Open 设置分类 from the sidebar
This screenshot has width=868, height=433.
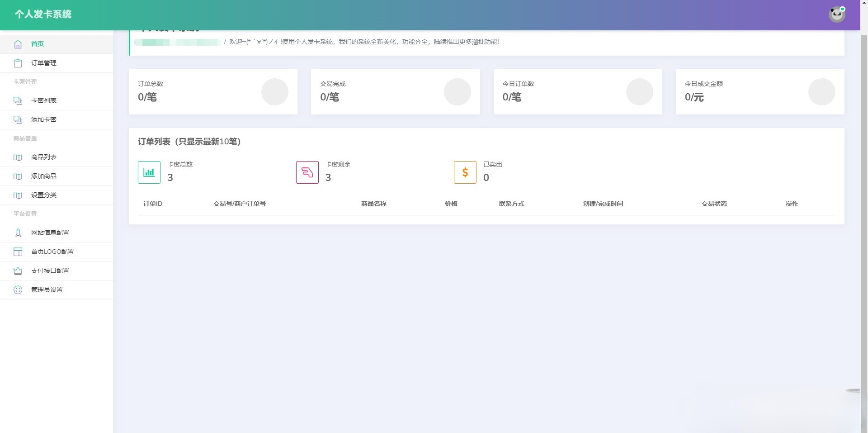point(44,195)
